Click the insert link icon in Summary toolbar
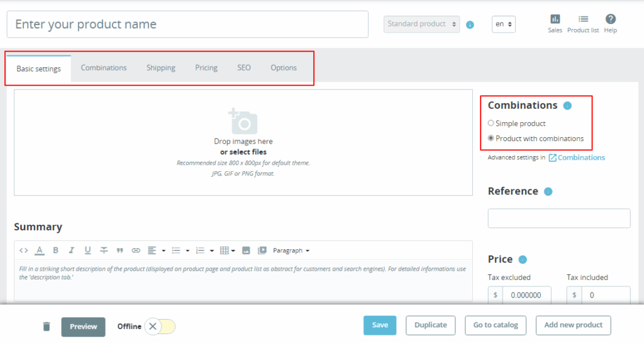The image size is (644, 343). tap(136, 250)
